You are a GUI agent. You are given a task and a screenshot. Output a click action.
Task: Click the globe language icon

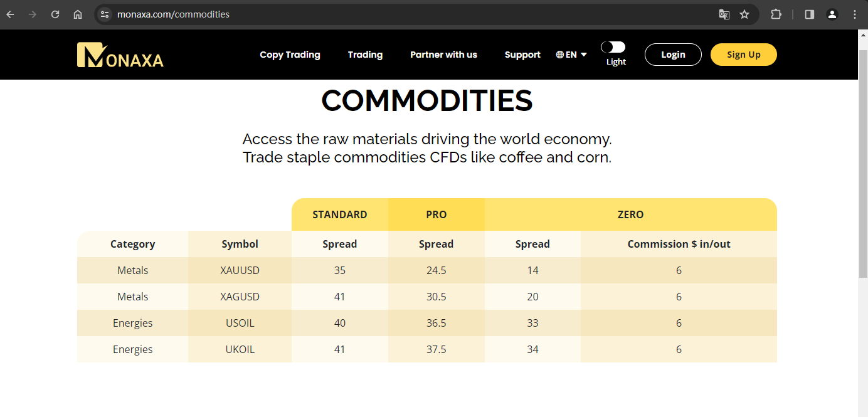click(x=560, y=55)
